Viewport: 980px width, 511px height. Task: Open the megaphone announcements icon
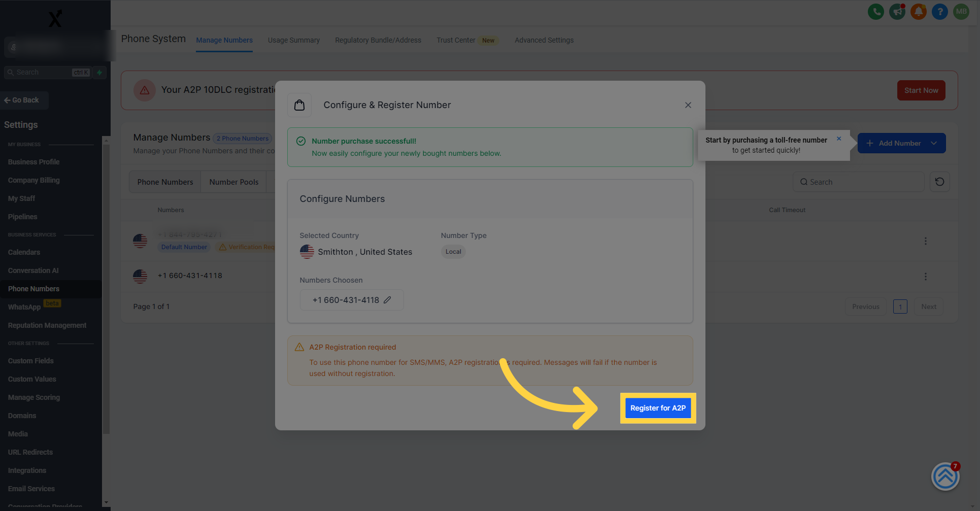point(897,12)
